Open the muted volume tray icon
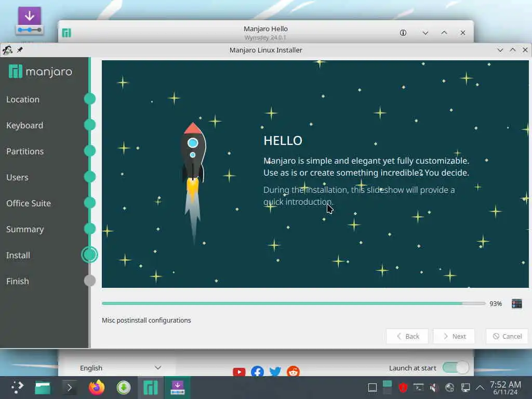 [433, 388]
